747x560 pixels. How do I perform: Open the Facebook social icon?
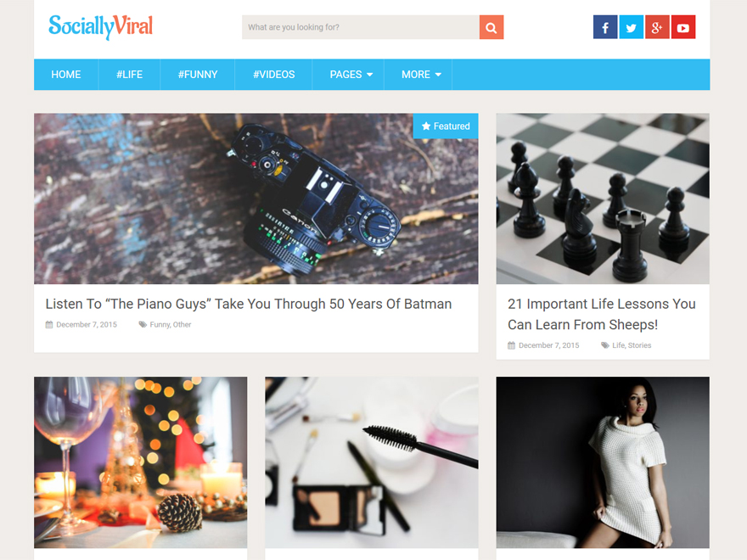605,27
